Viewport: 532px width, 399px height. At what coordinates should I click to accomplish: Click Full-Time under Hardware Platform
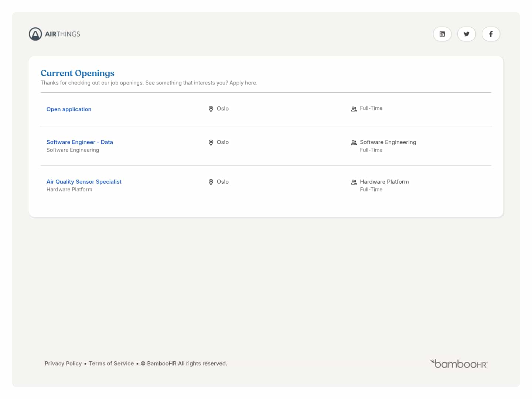[x=371, y=190]
